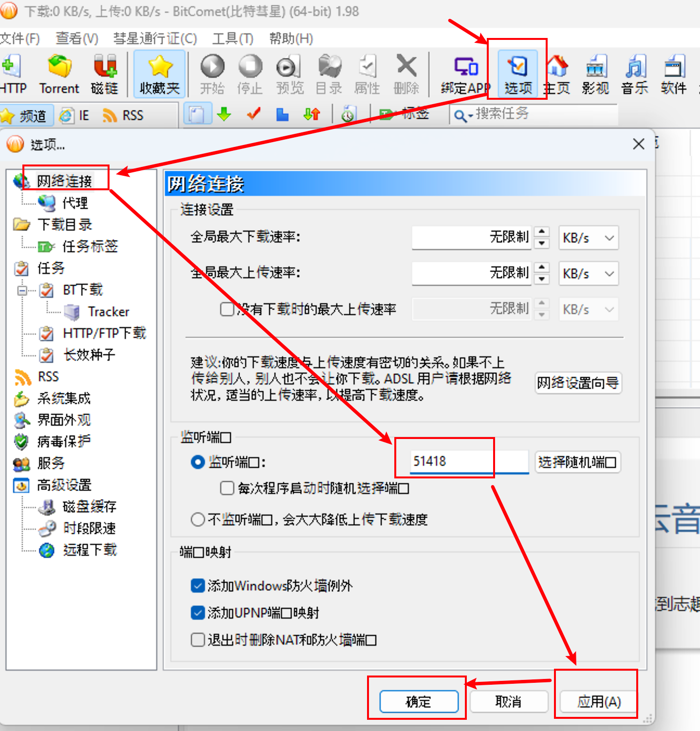Select 远程下载 in the options tree
Screen dimensions: 700x731
tap(90, 550)
